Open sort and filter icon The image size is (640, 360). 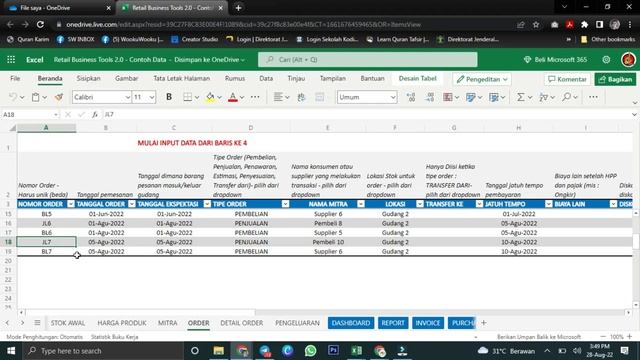coord(544,97)
